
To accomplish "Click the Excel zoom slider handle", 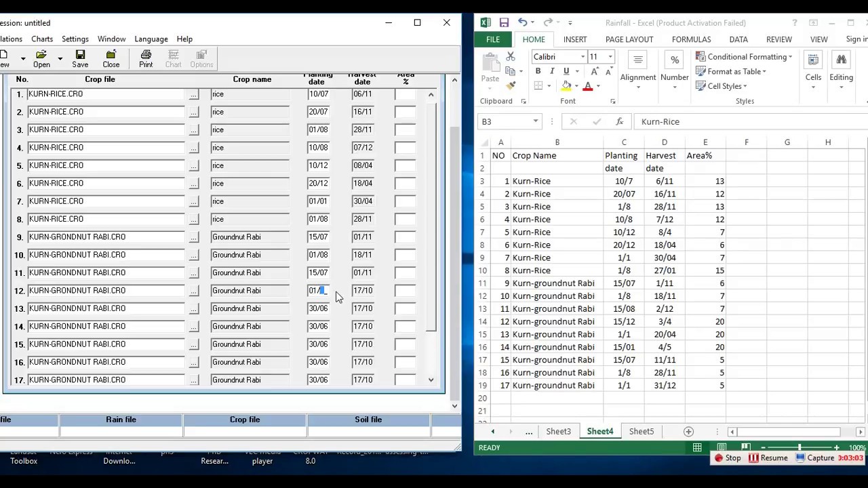I will pyautogui.click(x=800, y=447).
